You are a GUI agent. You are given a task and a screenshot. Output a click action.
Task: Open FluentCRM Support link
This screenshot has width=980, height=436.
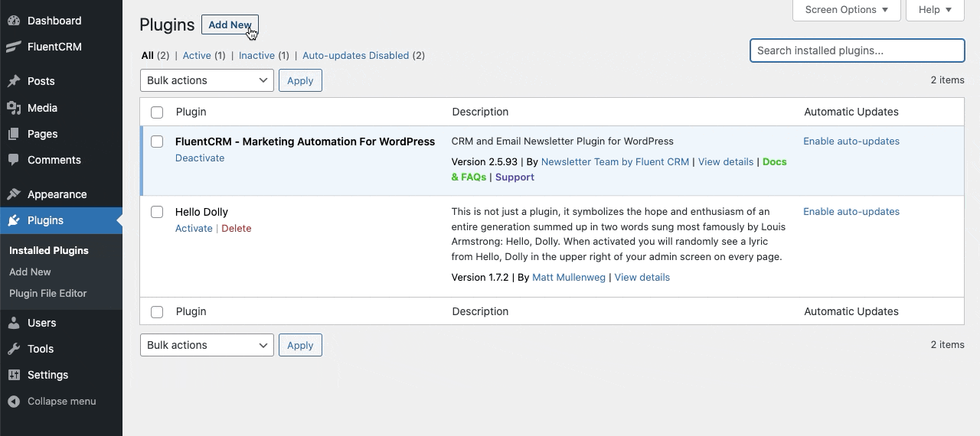point(514,177)
